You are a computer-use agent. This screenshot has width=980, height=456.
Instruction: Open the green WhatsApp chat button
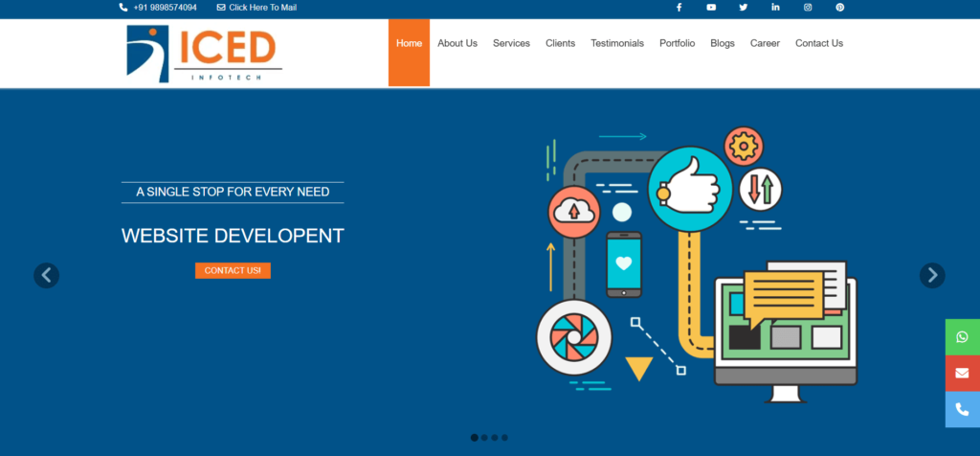click(x=962, y=337)
